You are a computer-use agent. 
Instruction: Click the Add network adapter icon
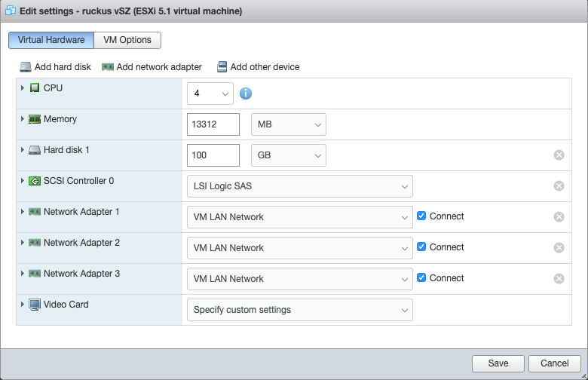pos(108,67)
